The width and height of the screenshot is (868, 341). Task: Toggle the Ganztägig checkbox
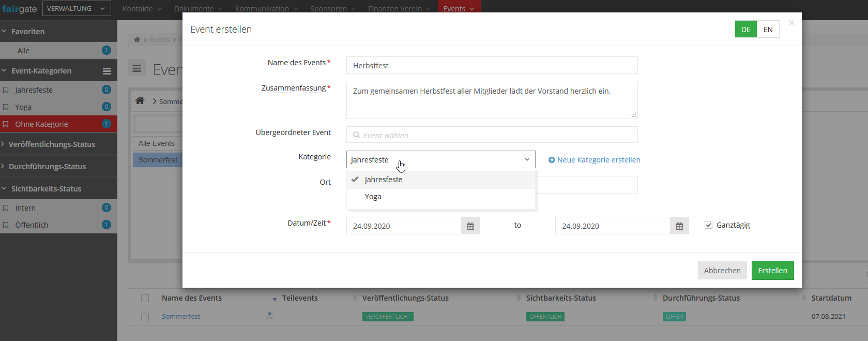pyautogui.click(x=708, y=225)
